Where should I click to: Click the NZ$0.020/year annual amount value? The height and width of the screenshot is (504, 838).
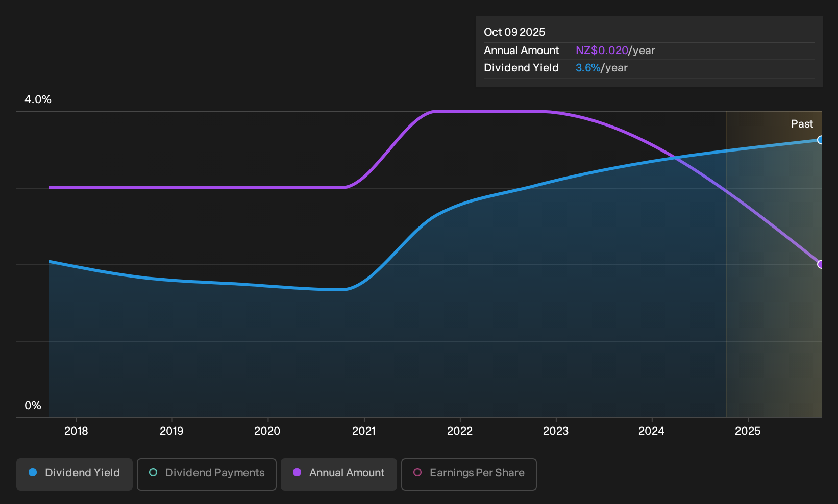click(x=615, y=51)
